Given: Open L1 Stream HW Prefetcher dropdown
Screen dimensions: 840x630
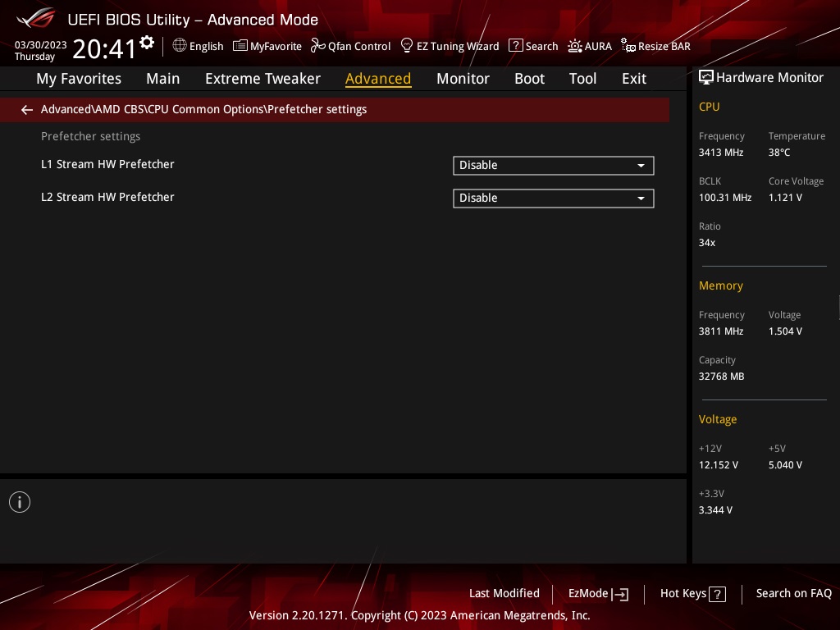Looking at the screenshot, I should click(x=554, y=166).
